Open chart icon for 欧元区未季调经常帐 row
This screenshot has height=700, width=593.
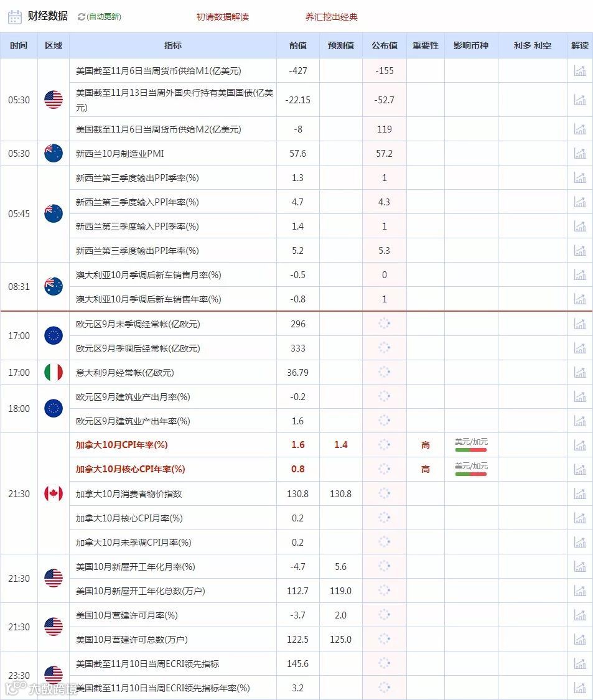[579, 324]
